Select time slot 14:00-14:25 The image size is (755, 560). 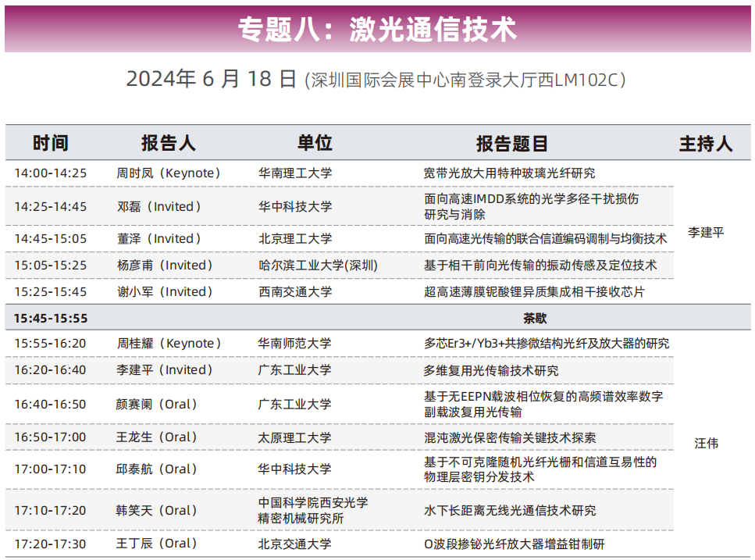[51, 173]
